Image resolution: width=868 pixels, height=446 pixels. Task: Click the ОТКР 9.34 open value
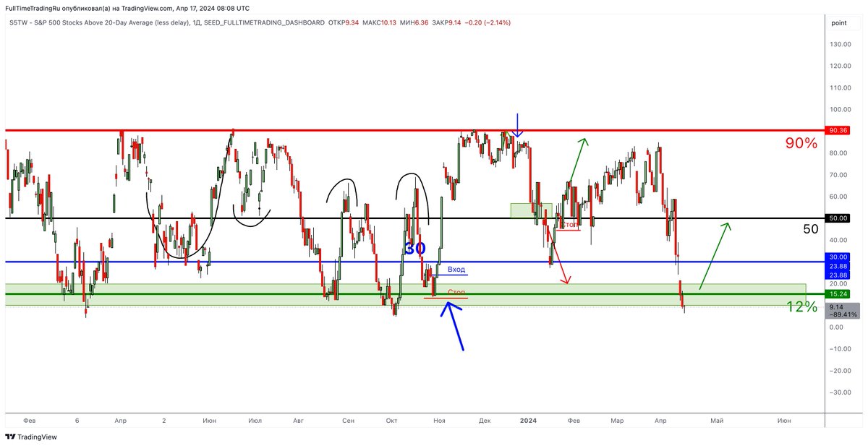[x=344, y=22]
